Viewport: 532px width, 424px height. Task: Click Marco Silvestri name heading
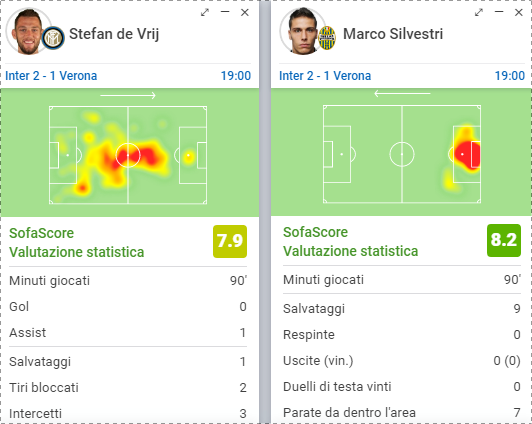point(393,34)
